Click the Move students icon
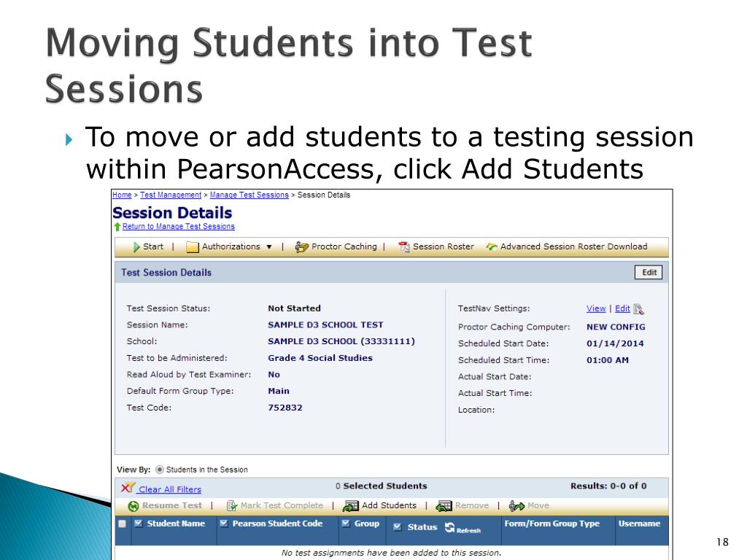 click(x=516, y=506)
